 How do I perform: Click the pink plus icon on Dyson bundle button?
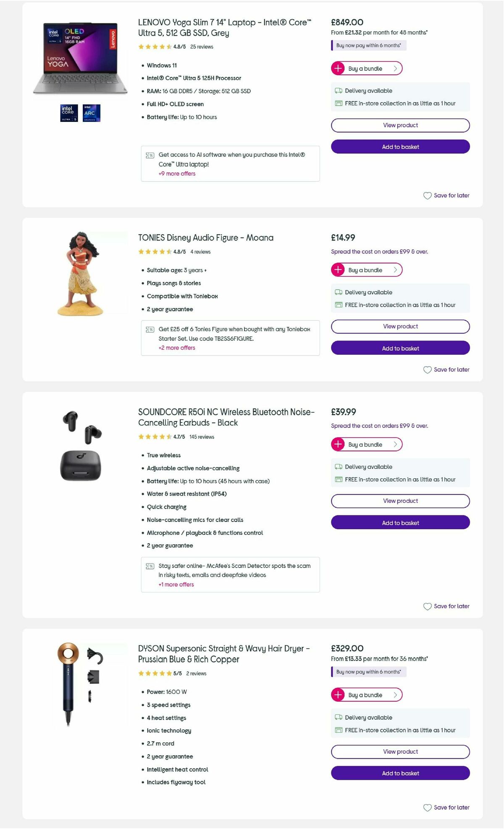(338, 695)
